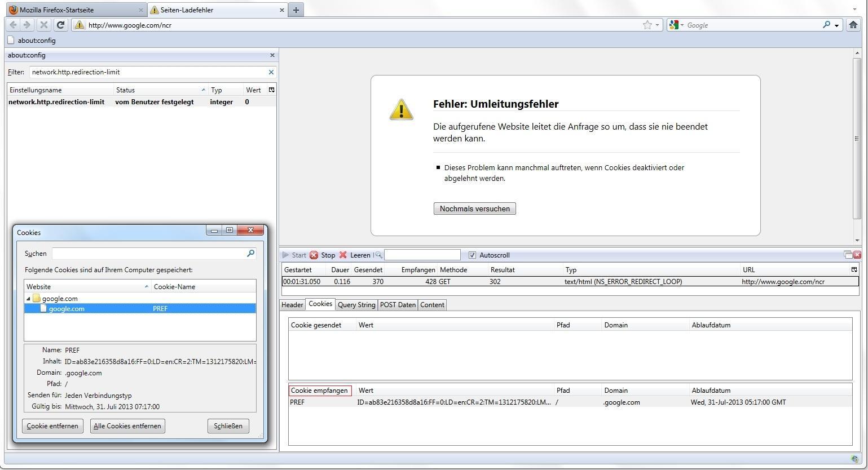The height and width of the screenshot is (470, 868).
Task: Click the Cookies dialog search magnifier
Action: coord(250,254)
